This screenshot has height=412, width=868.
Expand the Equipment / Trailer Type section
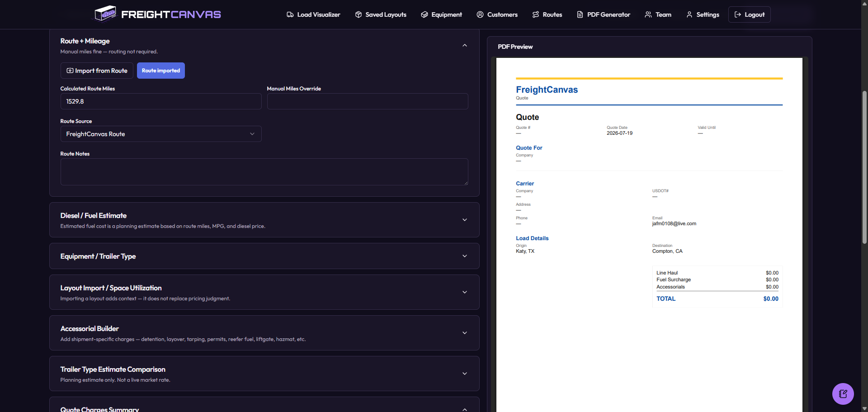click(465, 256)
